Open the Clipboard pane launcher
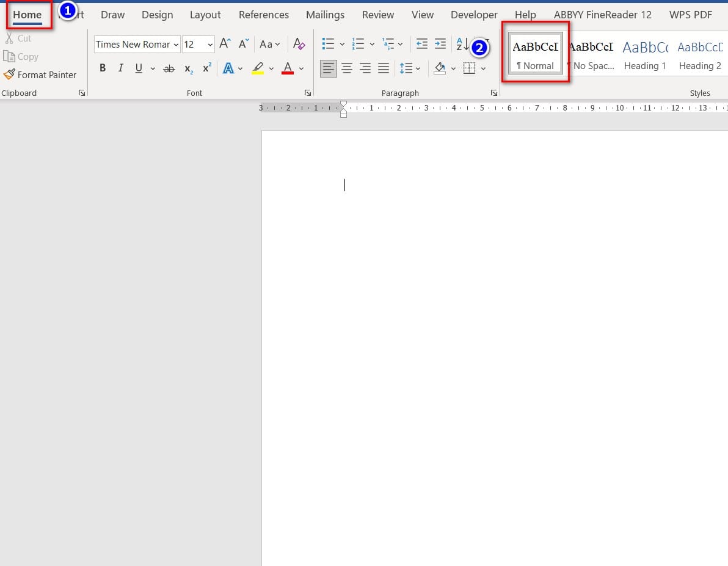This screenshot has width=728, height=566. click(x=82, y=93)
